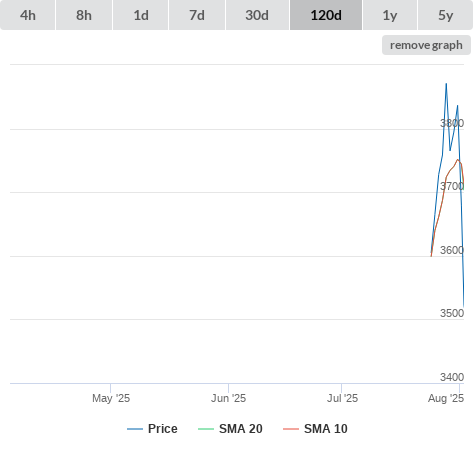Viewport: 474px width, 455px height.
Task: Click the blue price line's highest peak
Action: pos(446,84)
